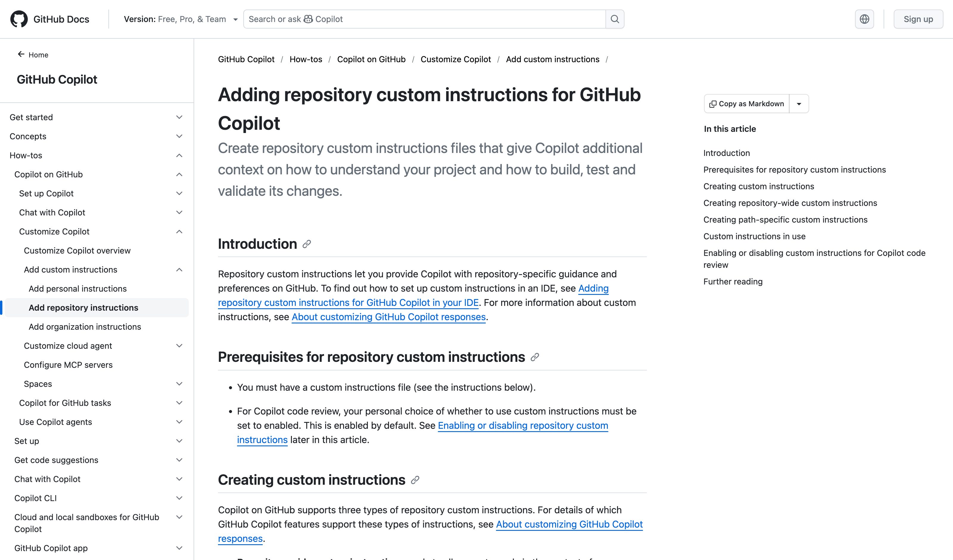The height and width of the screenshot is (560, 953).
Task: Open Copy as Markdown dropdown arrow
Action: coord(799,104)
